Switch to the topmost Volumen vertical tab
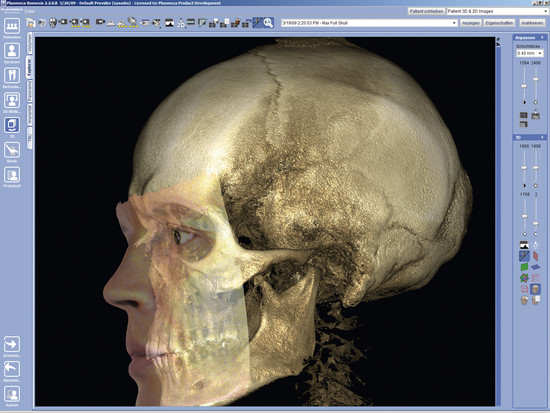The height and width of the screenshot is (413, 550). point(30,44)
